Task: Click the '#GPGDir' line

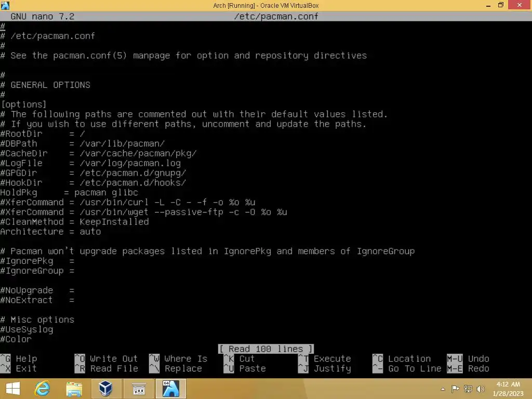Action: pos(93,173)
